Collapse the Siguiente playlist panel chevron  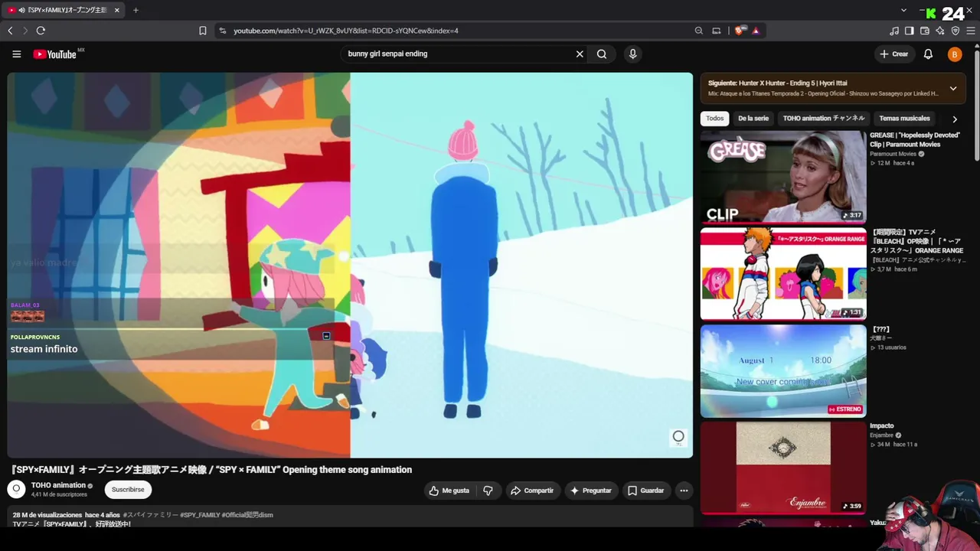pos(953,88)
